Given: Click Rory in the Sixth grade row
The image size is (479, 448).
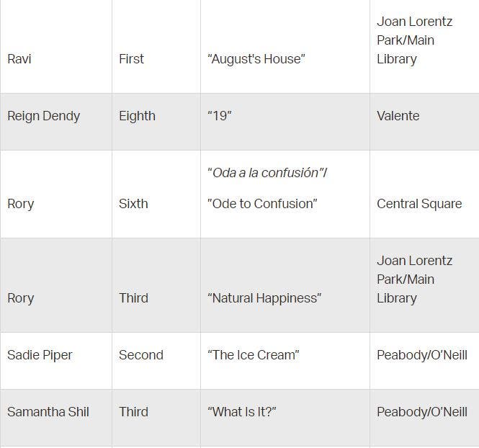Looking at the screenshot, I should (x=20, y=204).
